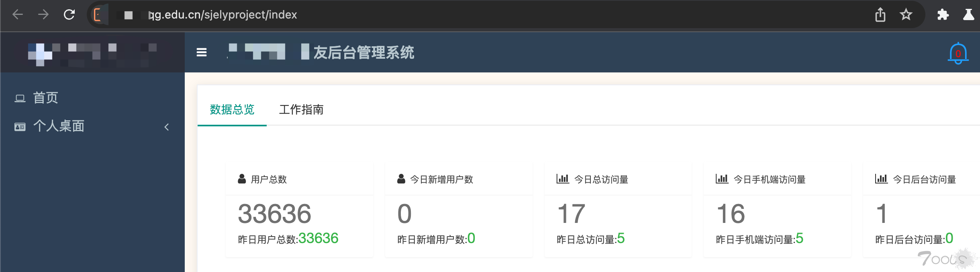Click the address bar URL text

223,15
